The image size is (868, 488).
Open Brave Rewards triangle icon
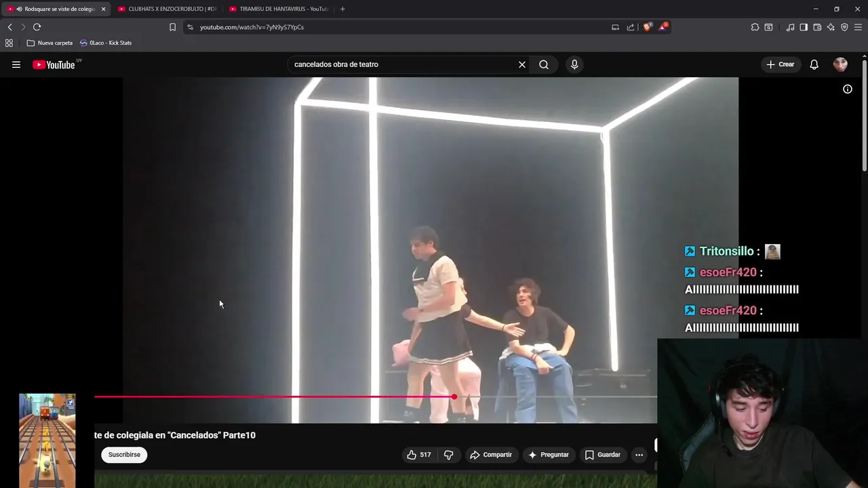click(x=663, y=27)
